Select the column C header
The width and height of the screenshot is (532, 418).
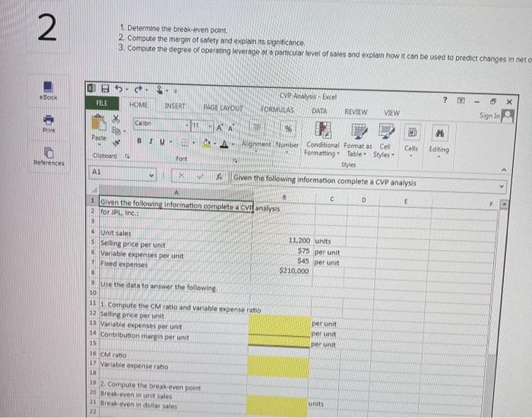[331, 199]
